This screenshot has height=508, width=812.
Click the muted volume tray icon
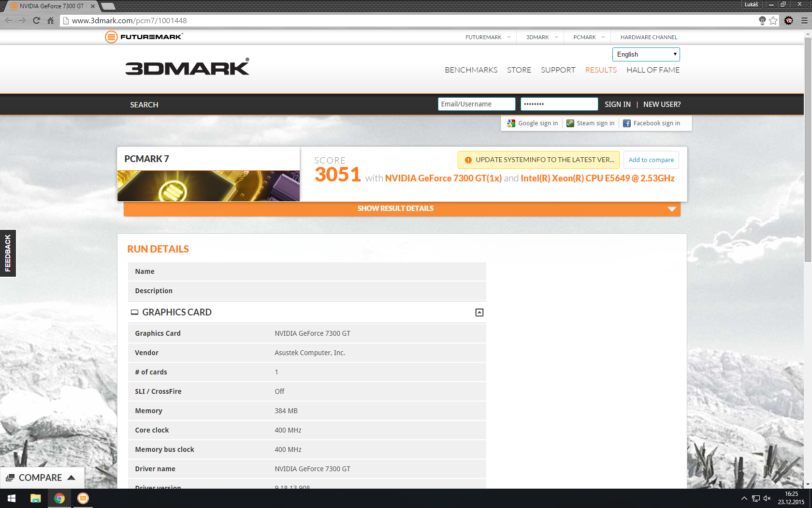(767, 498)
